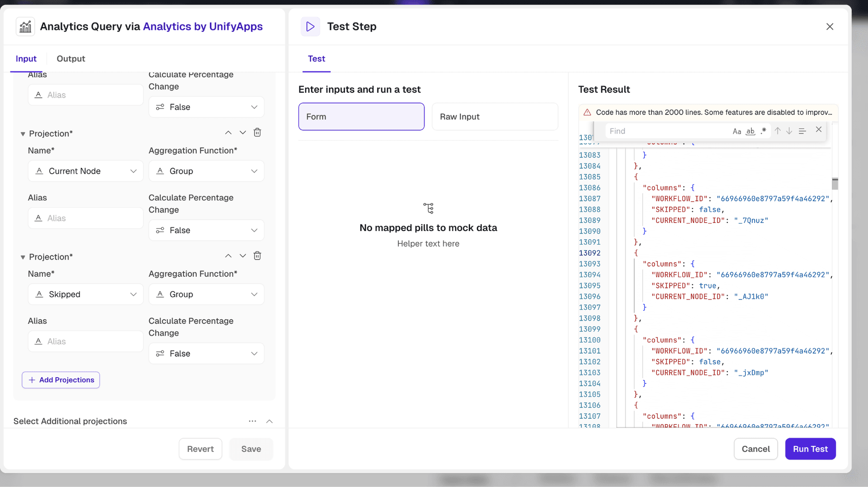Switch to the Output tab
Image resolution: width=868 pixels, height=487 pixels.
pyautogui.click(x=71, y=59)
